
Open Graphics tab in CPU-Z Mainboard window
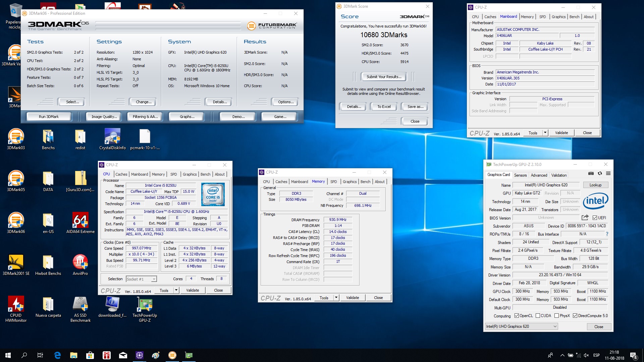click(558, 17)
